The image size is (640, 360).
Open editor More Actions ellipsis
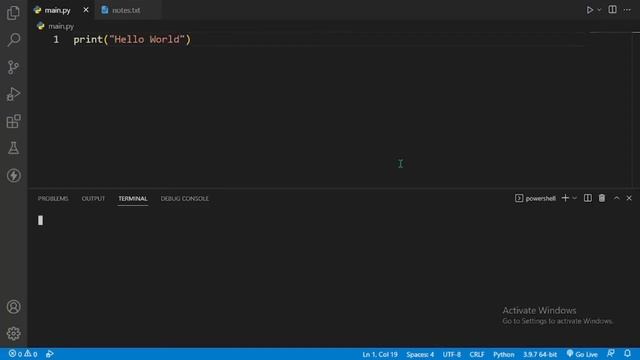click(627, 10)
